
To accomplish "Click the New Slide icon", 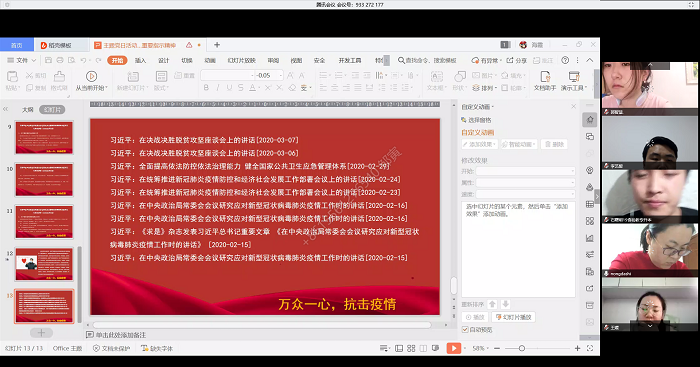I will (x=133, y=76).
